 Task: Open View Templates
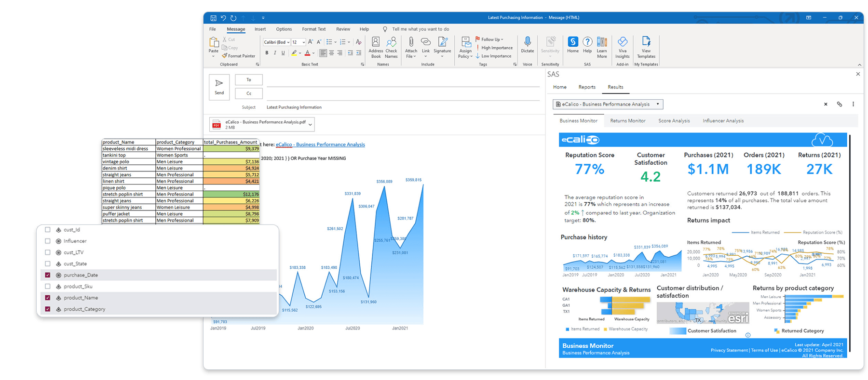pos(646,48)
